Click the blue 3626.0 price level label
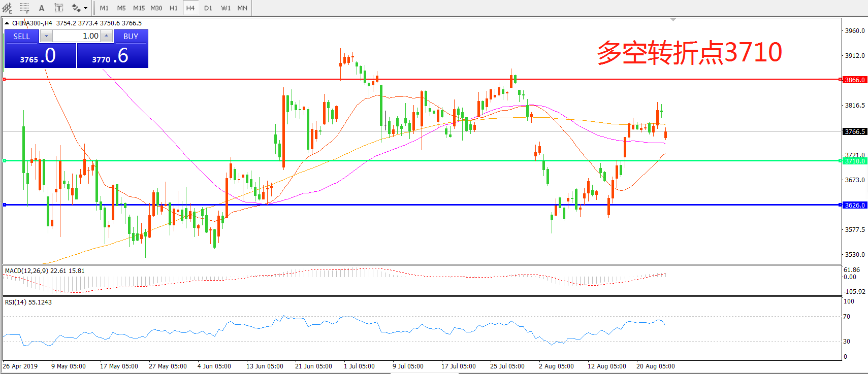The height and width of the screenshot is (374, 868). (x=854, y=205)
